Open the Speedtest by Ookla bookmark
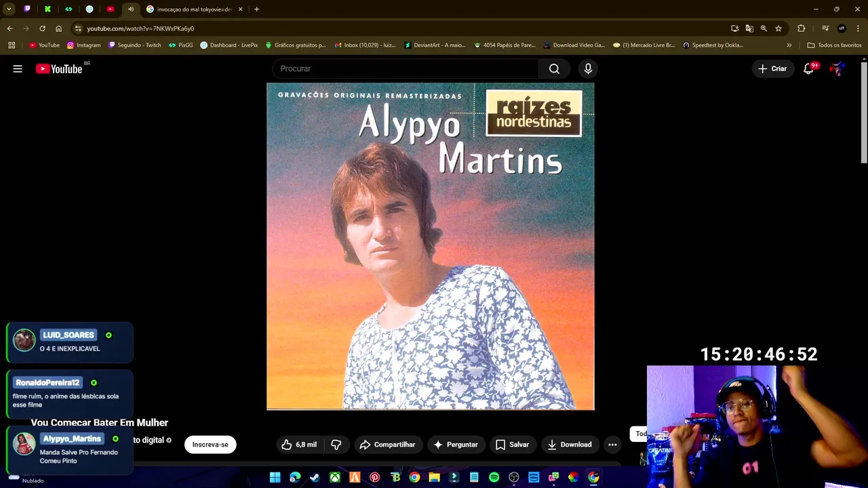868x488 pixels. point(713,45)
